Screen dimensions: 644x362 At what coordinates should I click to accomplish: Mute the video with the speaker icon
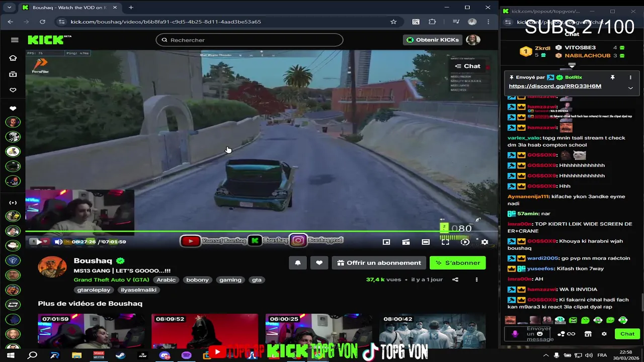click(58, 242)
